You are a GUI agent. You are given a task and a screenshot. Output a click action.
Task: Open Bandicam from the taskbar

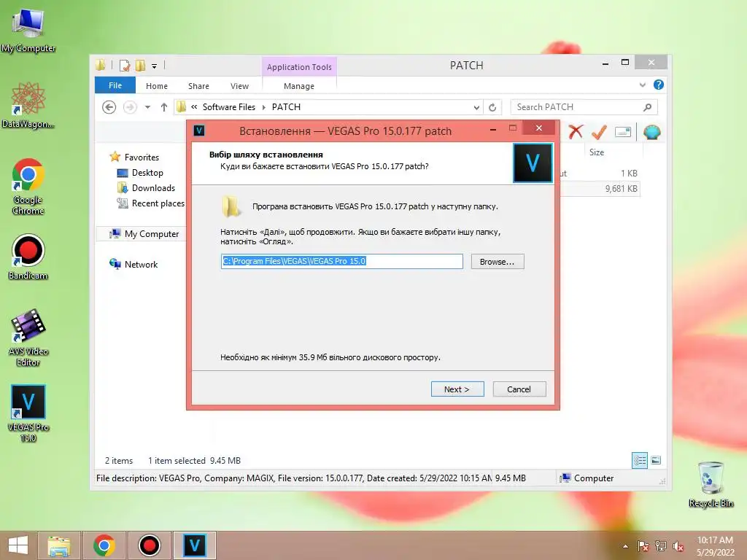(149, 545)
